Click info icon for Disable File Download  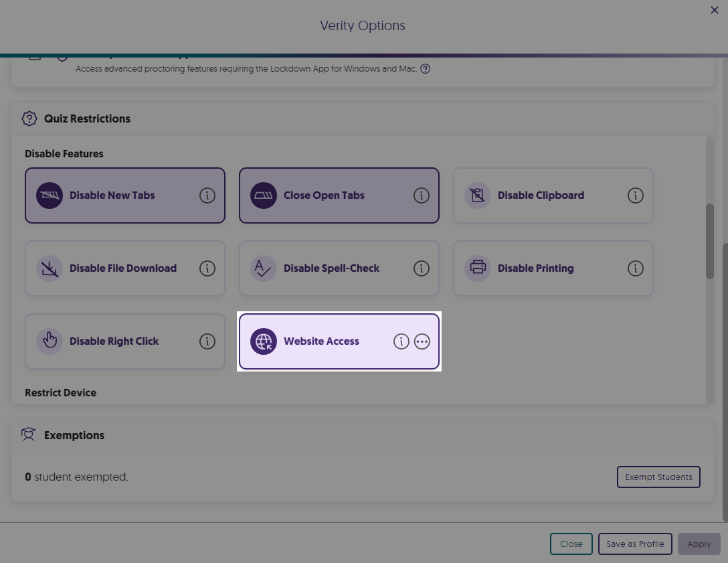click(x=207, y=268)
